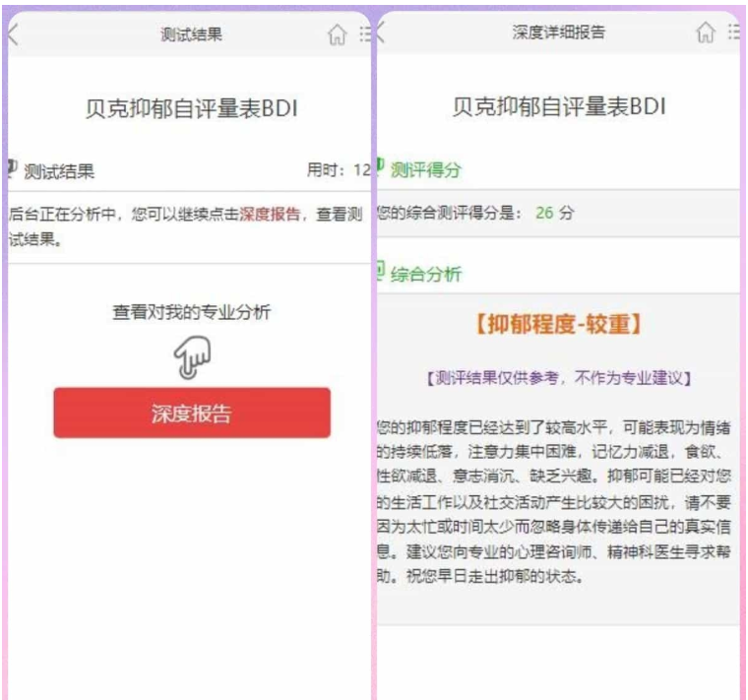Viewport: 748px width, 700px height.
Task: Open list menu icon in 深度详细报告 header
Action: [x=733, y=33]
